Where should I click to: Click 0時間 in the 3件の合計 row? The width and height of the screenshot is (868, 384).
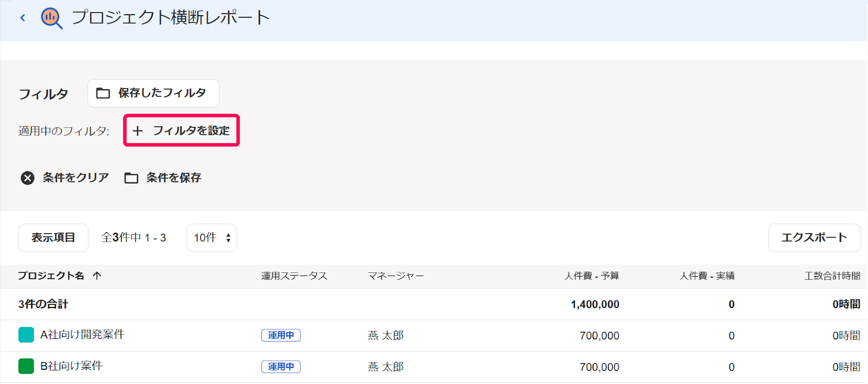click(x=846, y=304)
